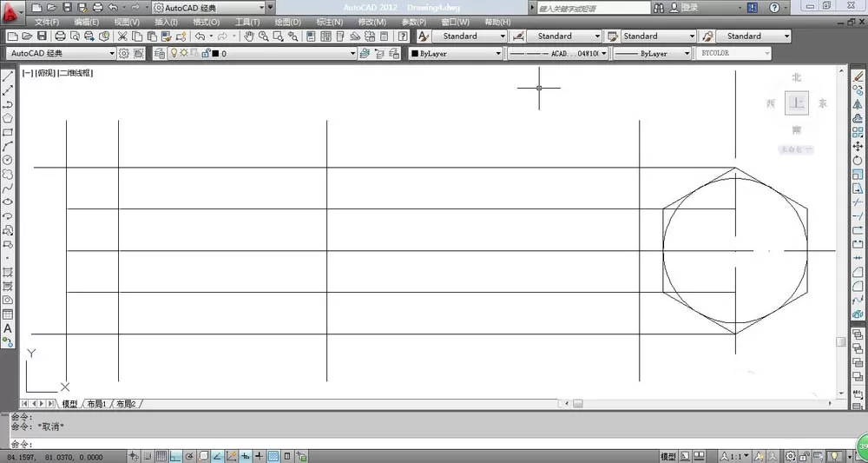Open multileader style Standard dropdown
Viewport: 868px width, 463px height.
click(753, 36)
